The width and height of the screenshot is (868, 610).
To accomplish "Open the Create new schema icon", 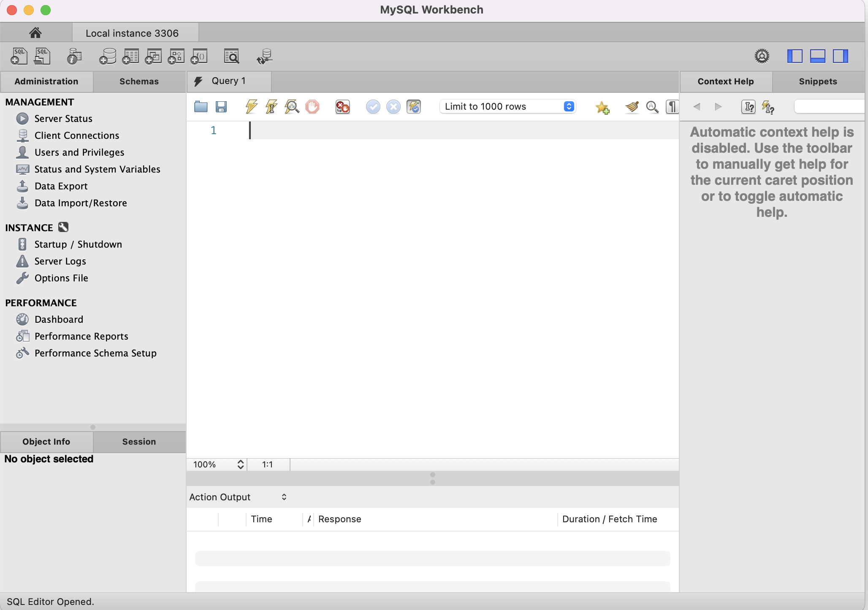I will coord(108,56).
